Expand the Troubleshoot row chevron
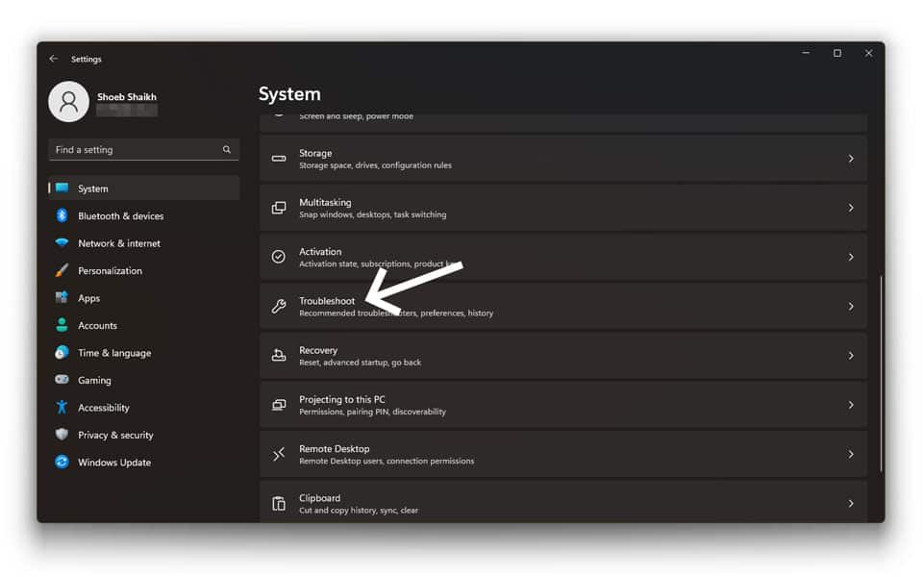 tap(851, 307)
